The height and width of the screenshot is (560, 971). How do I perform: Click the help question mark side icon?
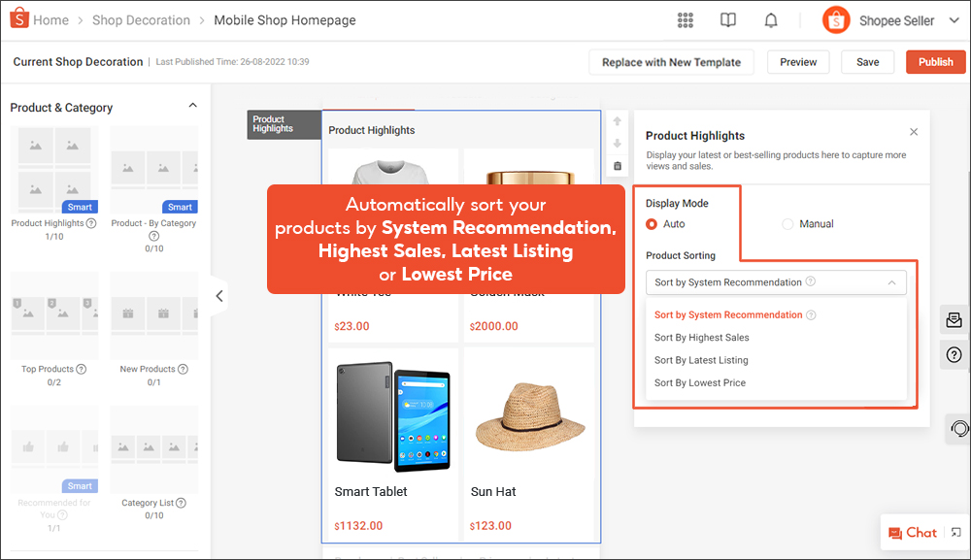click(955, 355)
